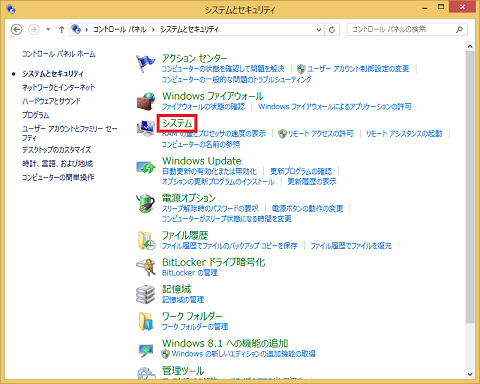
Task: Click 更新プログラムの確認 link
Action: point(301,171)
